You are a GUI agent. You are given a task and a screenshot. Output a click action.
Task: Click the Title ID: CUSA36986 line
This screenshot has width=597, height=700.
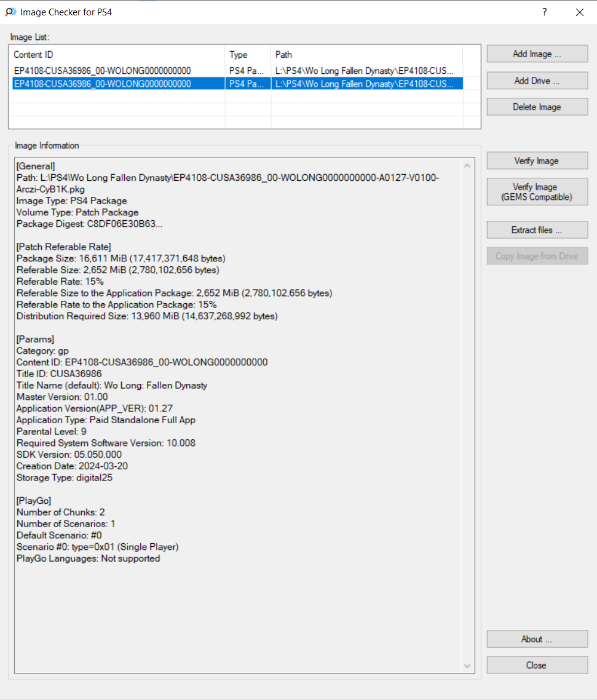coord(59,373)
